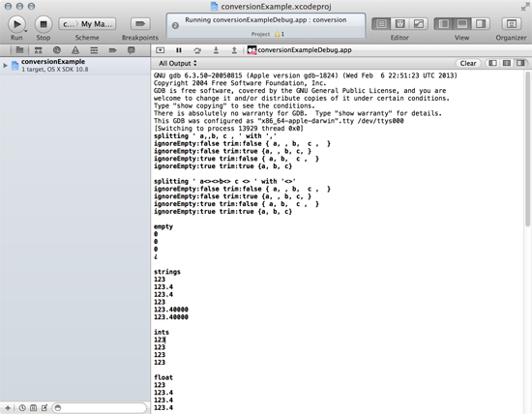This screenshot has width=532, height=414.
Task: Show only the variables view
Action: [x=492, y=63]
